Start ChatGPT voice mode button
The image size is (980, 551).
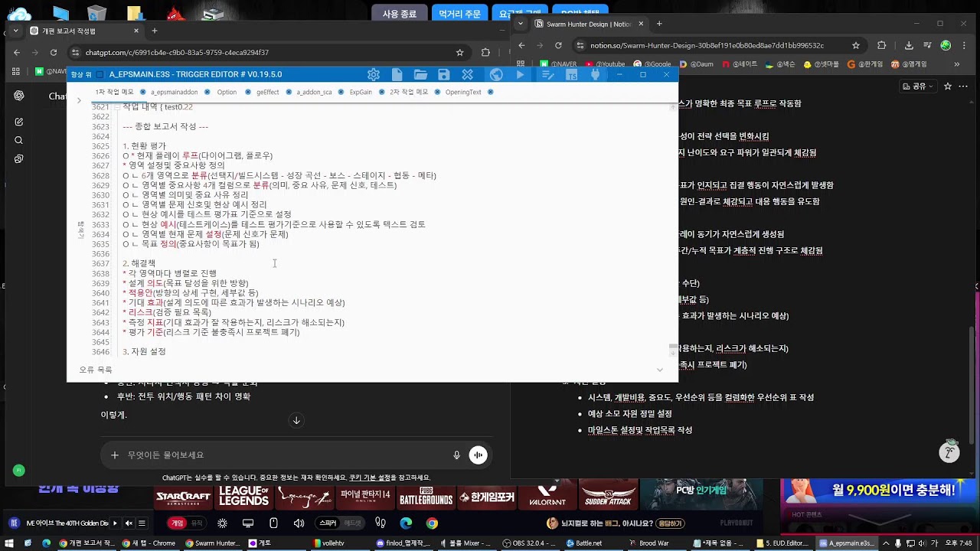pos(479,455)
